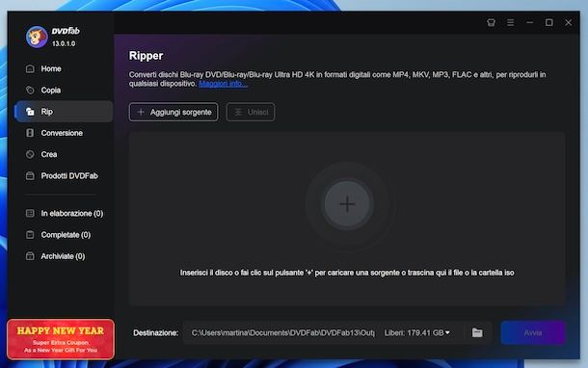This screenshot has height=368, width=588.
Task: Click the Avvia start button
Action: pyautogui.click(x=533, y=332)
